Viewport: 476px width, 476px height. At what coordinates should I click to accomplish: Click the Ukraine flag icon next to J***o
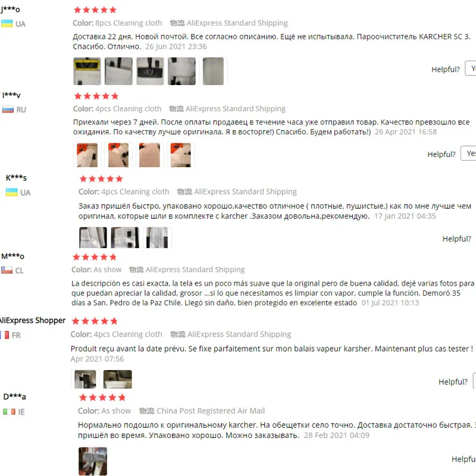(x=7, y=24)
